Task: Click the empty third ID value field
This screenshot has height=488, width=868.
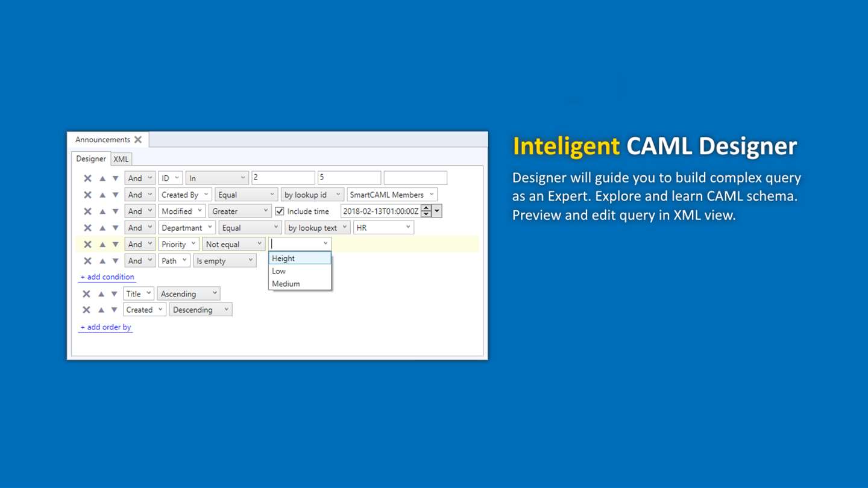Action: pyautogui.click(x=415, y=178)
